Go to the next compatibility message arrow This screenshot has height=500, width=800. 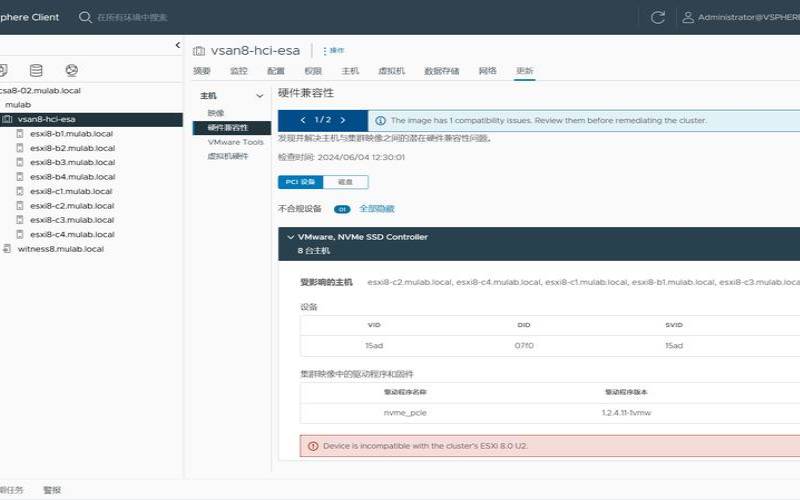point(343,120)
